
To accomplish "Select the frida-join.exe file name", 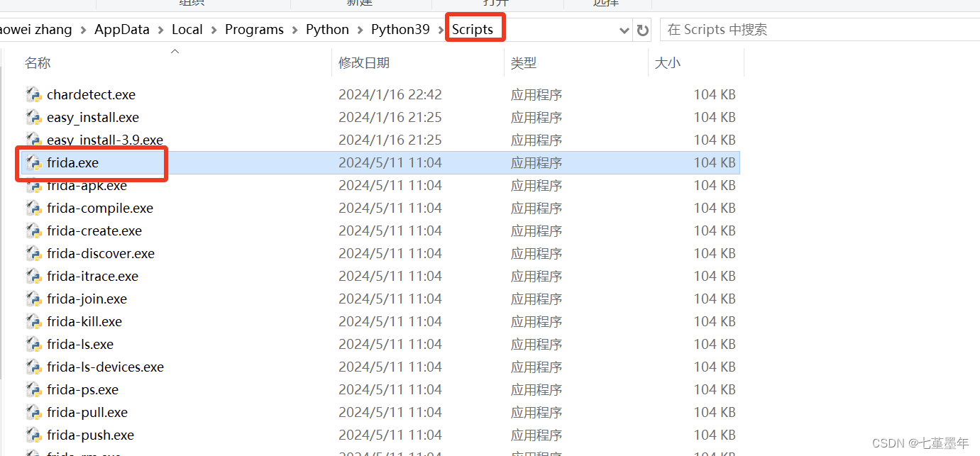I will tap(87, 299).
